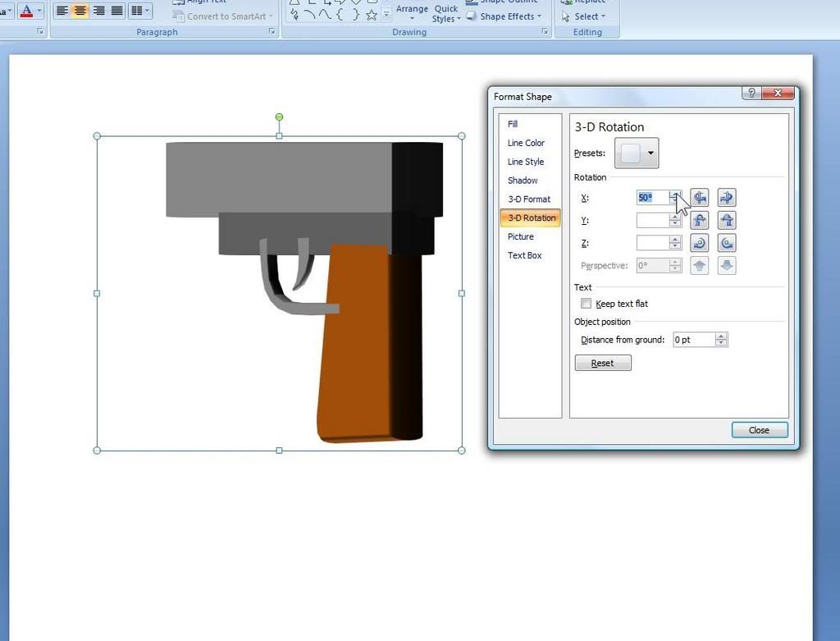Select the scribble shape tool
840x641 pixels.
click(294, 15)
